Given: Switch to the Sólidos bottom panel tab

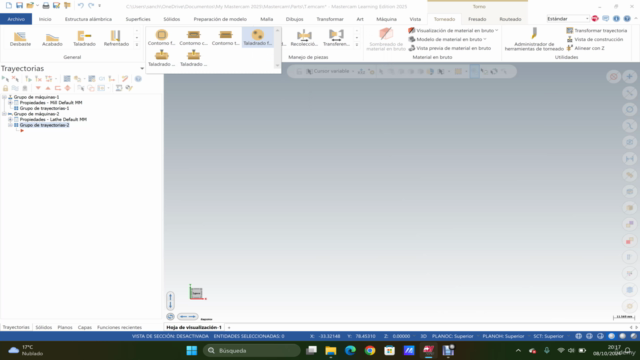Looking at the screenshot, I should (44, 327).
